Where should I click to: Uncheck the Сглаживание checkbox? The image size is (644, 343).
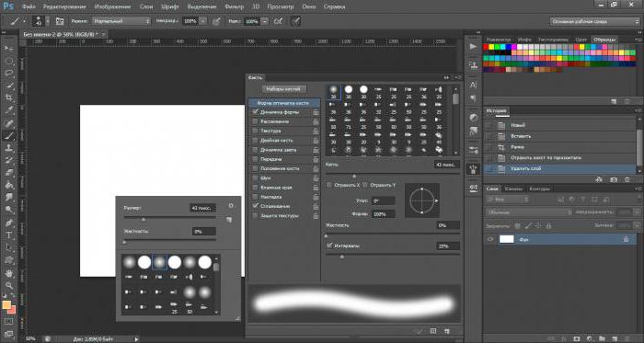click(x=255, y=206)
